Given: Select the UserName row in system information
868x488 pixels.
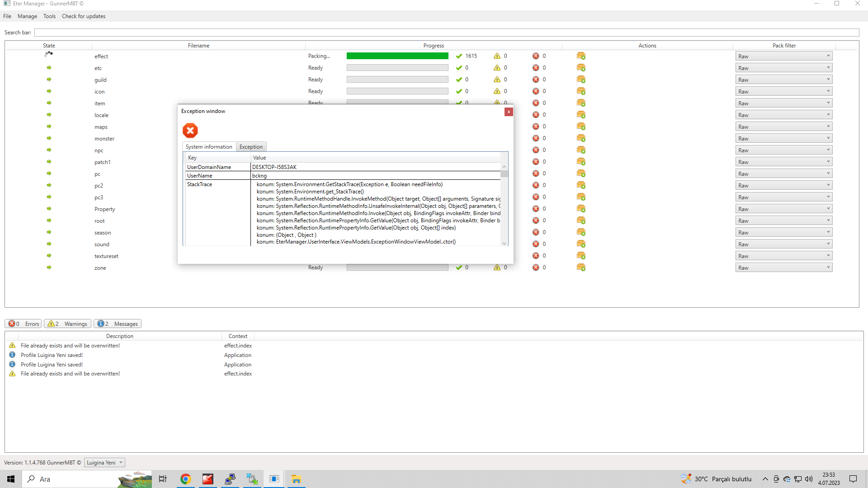Looking at the screenshot, I should (x=343, y=176).
